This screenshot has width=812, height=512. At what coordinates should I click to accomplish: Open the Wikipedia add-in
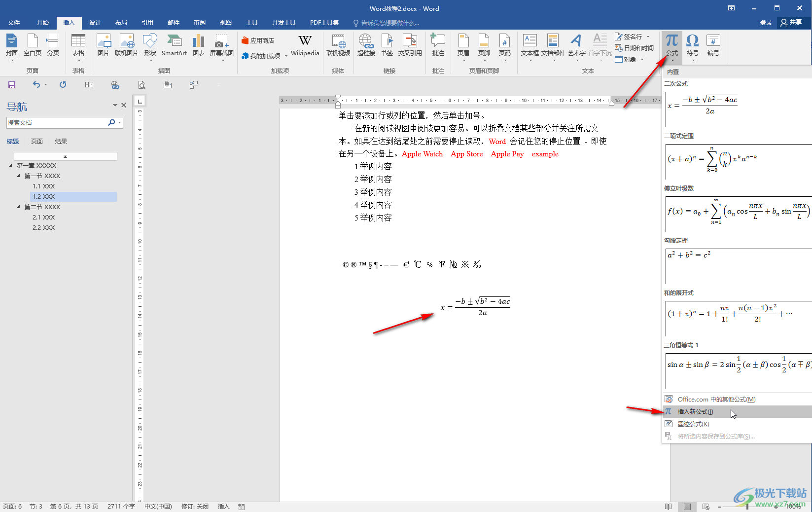point(305,45)
